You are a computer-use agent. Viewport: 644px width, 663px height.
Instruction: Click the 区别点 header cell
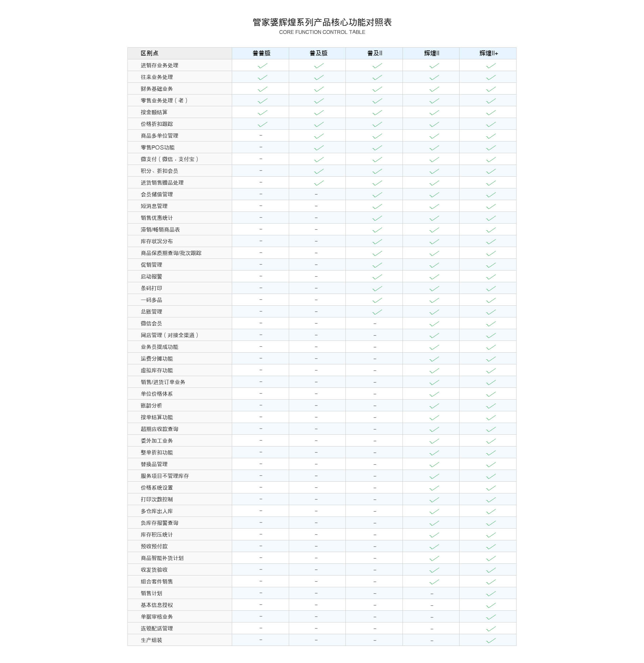point(180,53)
